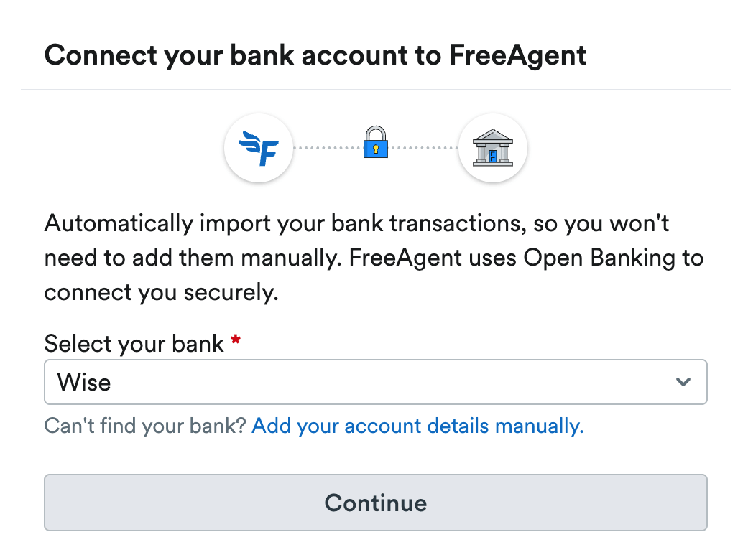
Task: Click dotted connector between padlock and bank
Action: 424,148
